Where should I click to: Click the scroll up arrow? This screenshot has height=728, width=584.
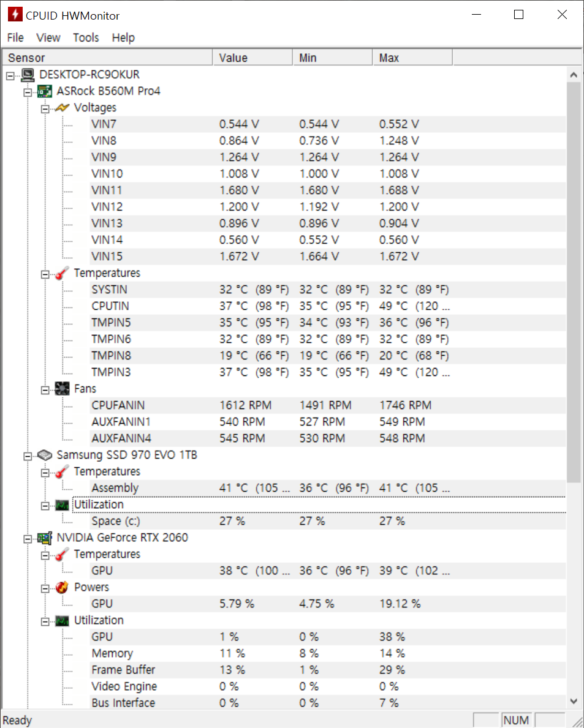tap(574, 75)
